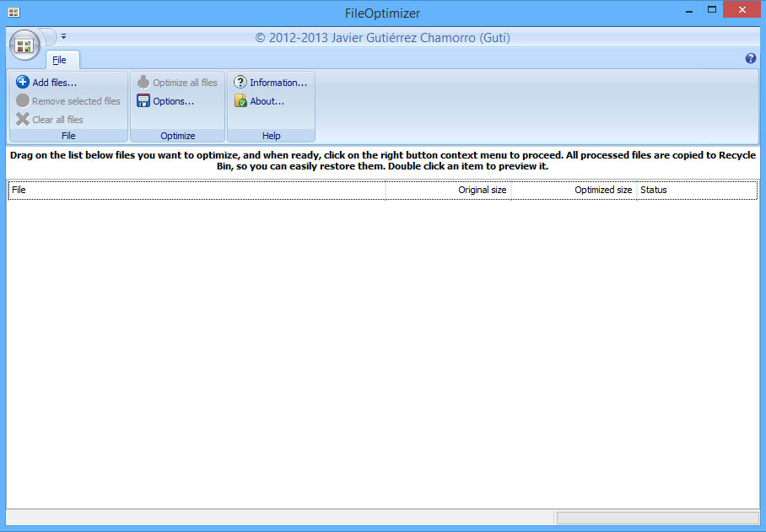766x532 pixels.
Task: Click the Add files... button label
Action: point(54,83)
